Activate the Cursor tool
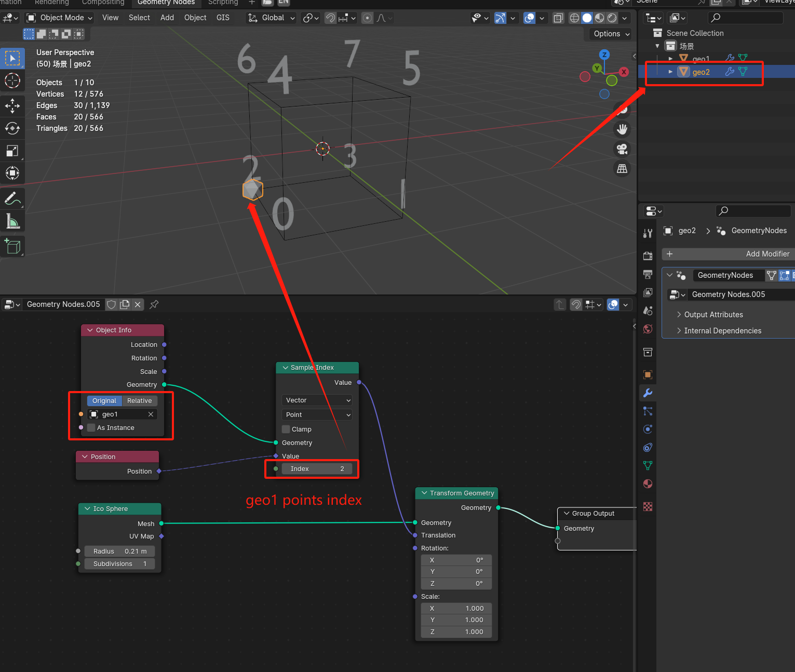 [12, 80]
